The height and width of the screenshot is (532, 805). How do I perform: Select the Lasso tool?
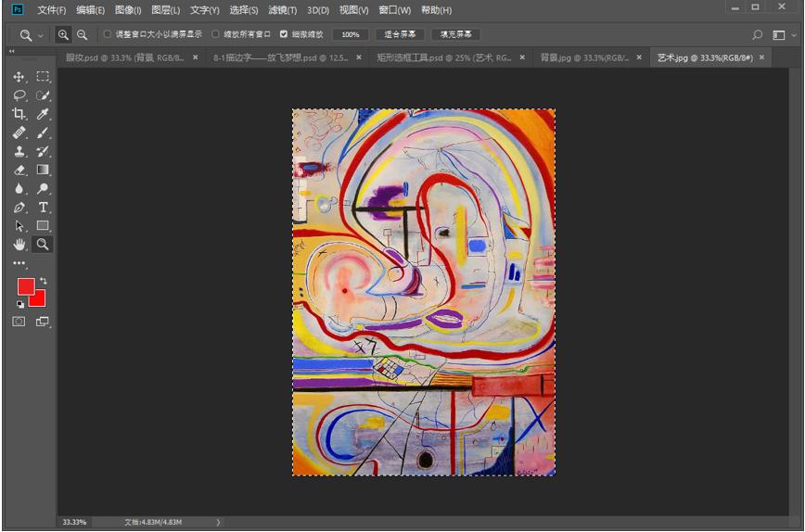[19, 95]
